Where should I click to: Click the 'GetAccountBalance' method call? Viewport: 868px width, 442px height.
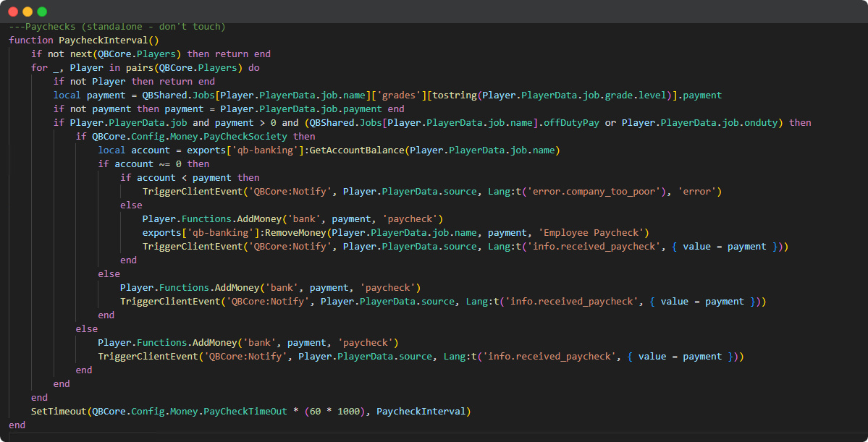[x=355, y=150]
